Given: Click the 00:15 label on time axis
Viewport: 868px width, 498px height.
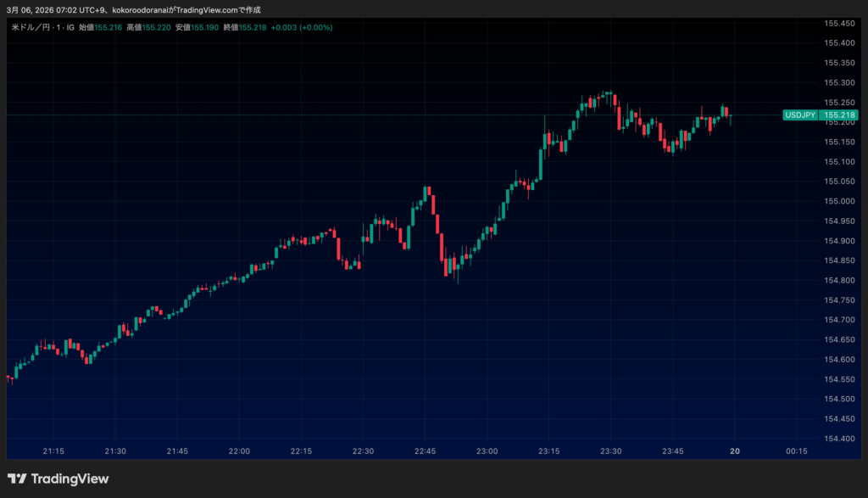Looking at the screenshot, I should [x=796, y=451].
